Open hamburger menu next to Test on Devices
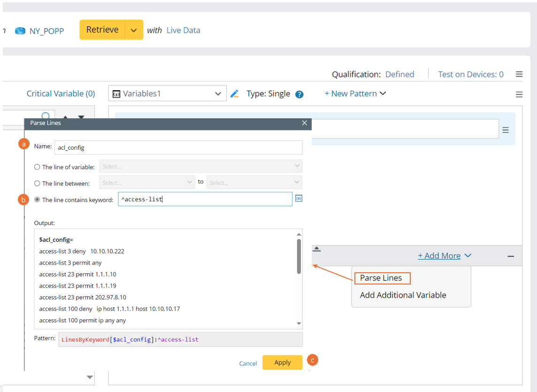This screenshot has height=392, width=537. tap(519, 74)
